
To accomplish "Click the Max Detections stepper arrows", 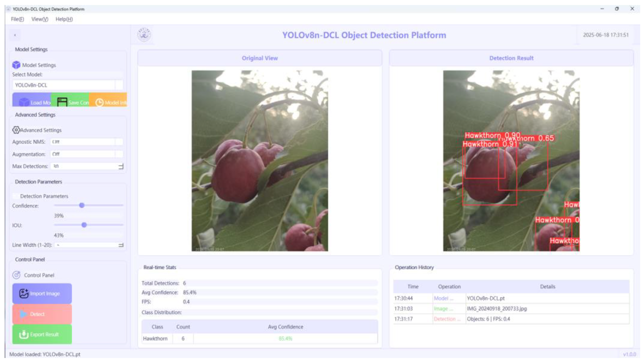I will (121, 166).
